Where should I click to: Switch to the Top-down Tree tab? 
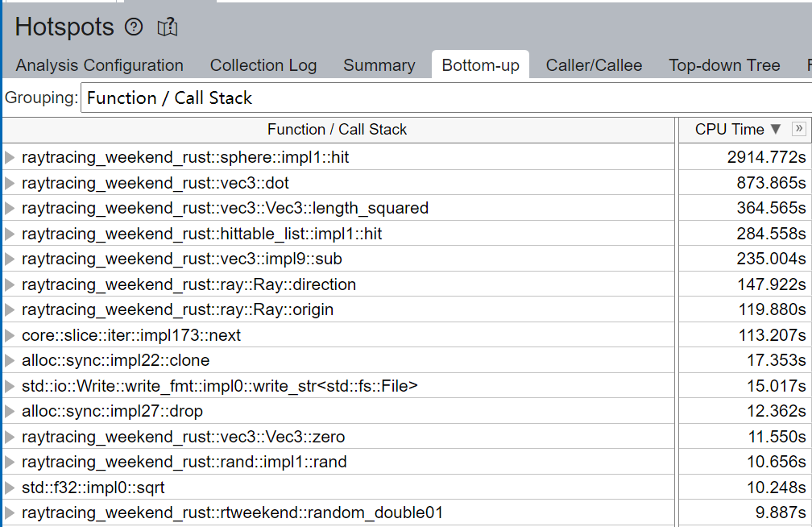723,65
